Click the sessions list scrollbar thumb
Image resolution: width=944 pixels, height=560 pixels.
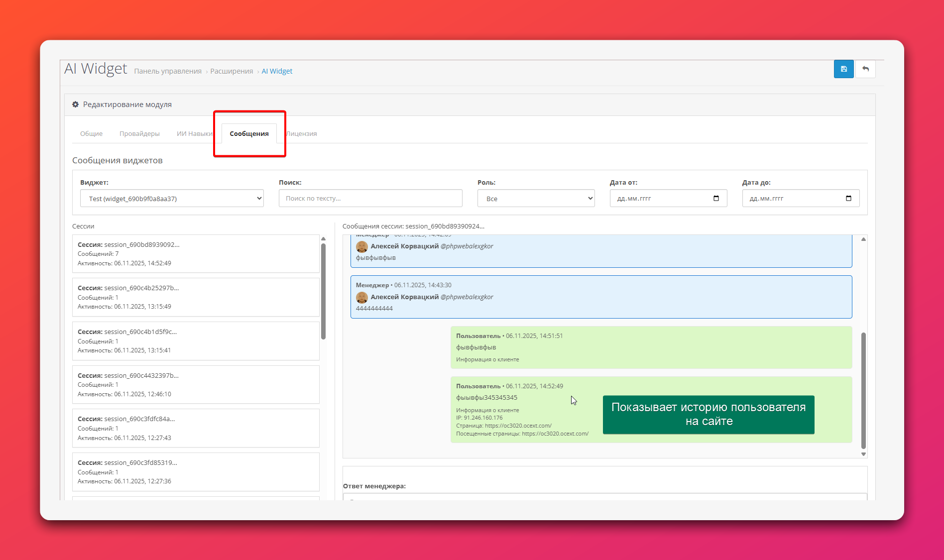pyautogui.click(x=323, y=291)
